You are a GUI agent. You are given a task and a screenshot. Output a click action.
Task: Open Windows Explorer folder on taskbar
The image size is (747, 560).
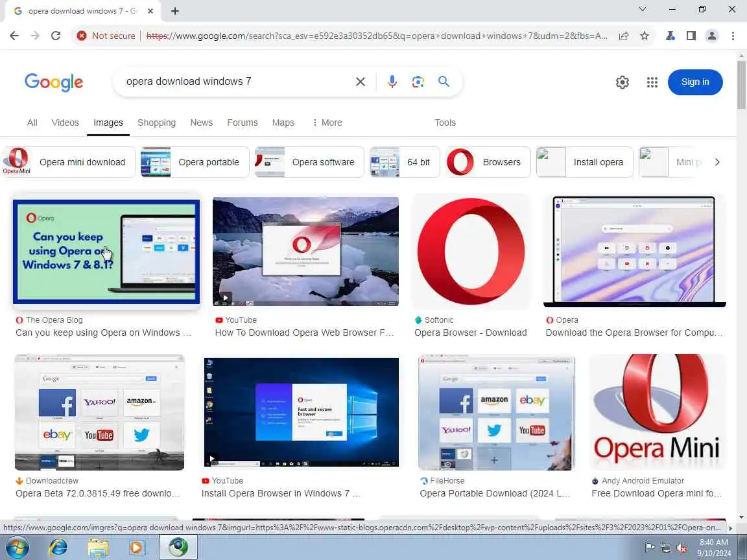coord(98,547)
